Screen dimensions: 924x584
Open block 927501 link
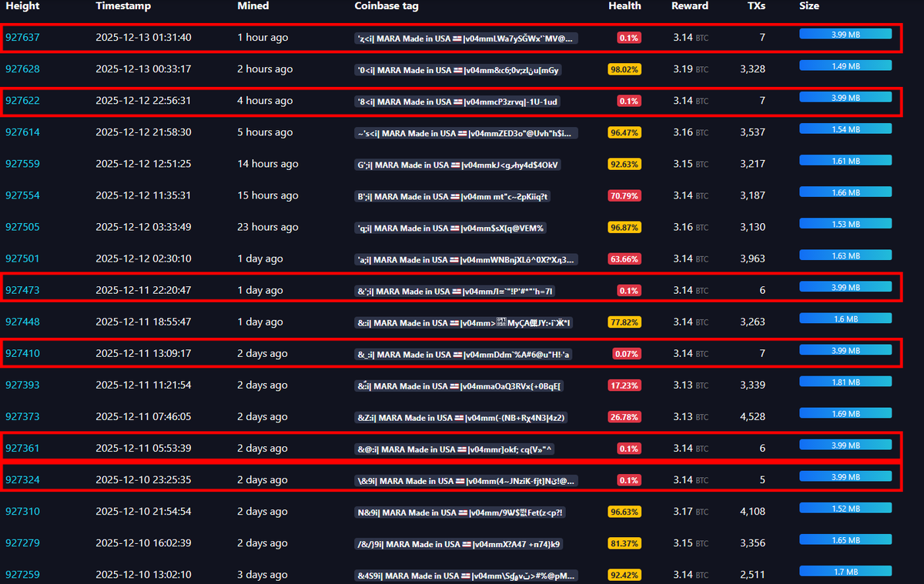tap(22, 259)
